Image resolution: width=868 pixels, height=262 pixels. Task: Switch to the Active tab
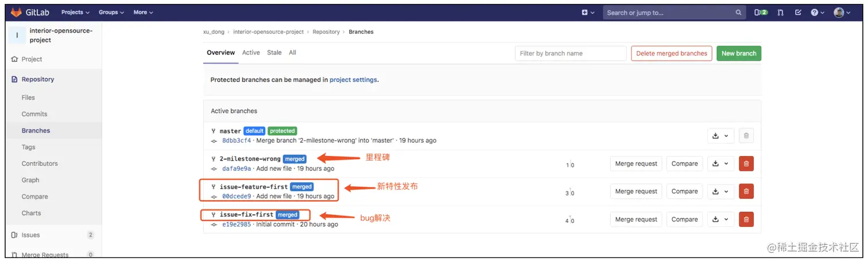[251, 53]
